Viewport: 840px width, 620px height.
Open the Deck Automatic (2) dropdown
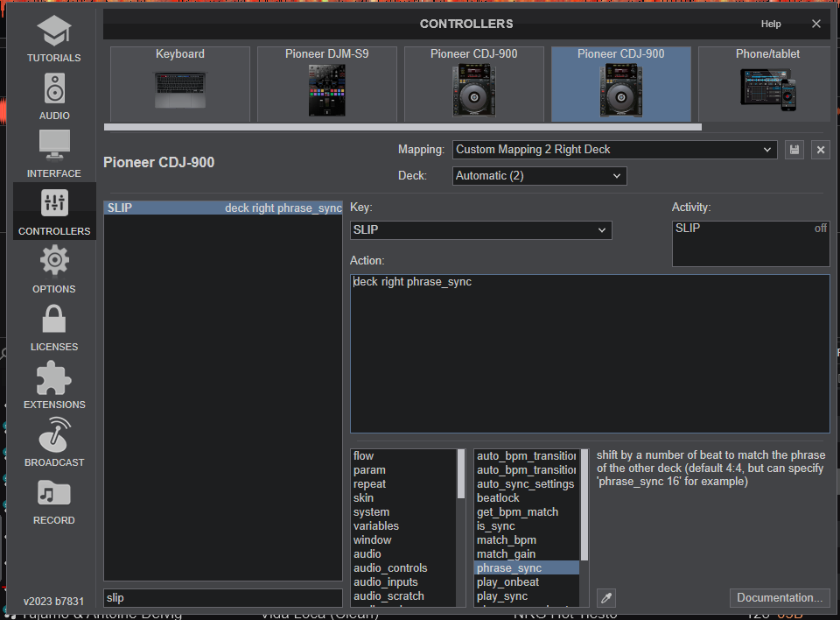(x=540, y=176)
